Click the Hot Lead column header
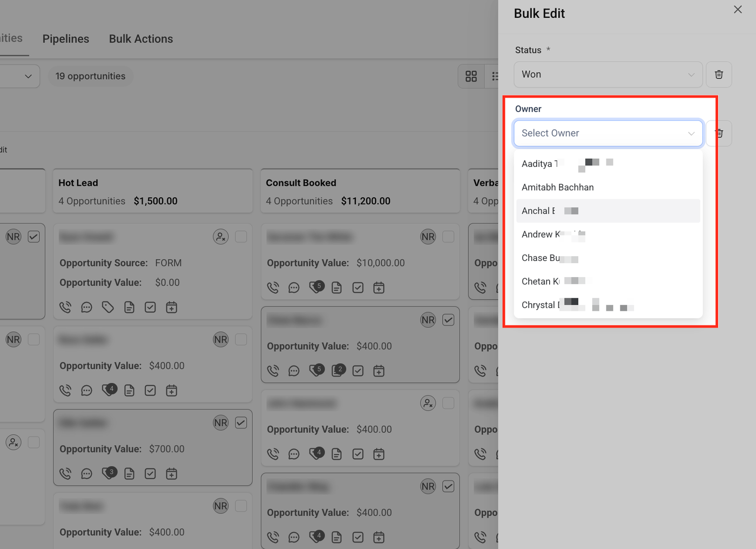 point(78,183)
